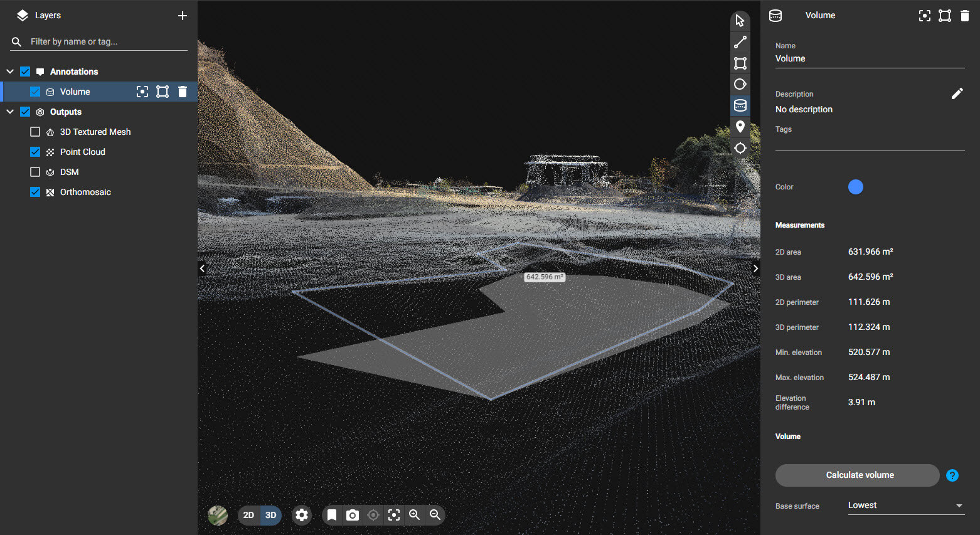This screenshot has height=535, width=980.
Task: Open the volume annotation tool
Action: pos(740,105)
